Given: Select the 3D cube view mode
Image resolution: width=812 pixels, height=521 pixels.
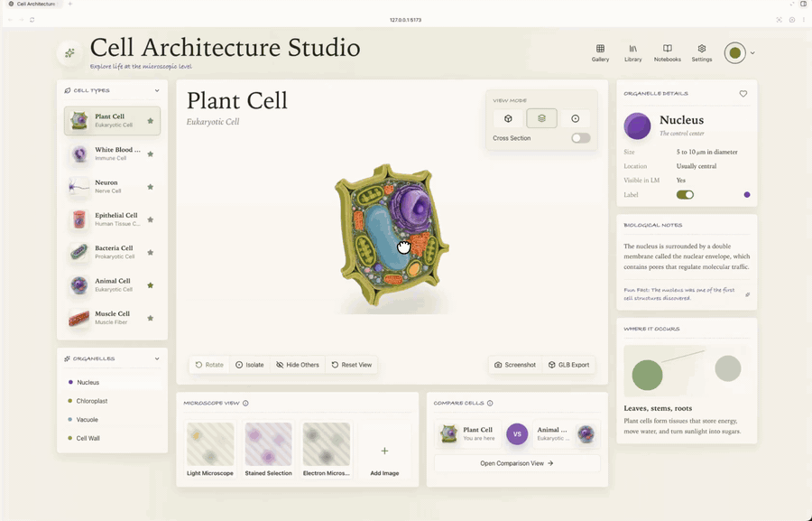Looking at the screenshot, I should [508, 118].
